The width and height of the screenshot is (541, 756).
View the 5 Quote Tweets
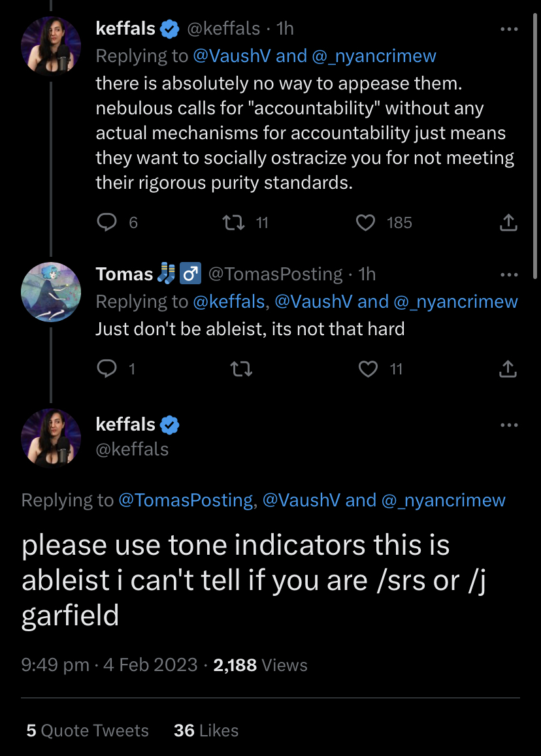88,731
